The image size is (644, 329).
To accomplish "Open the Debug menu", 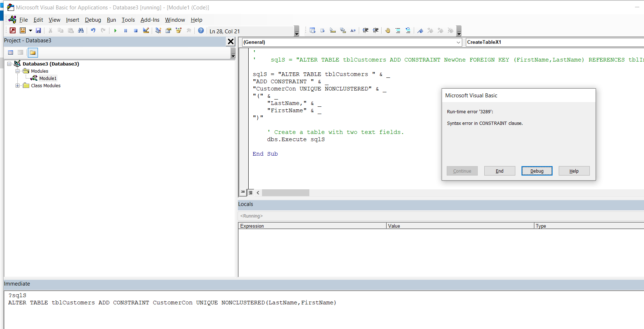I will pyautogui.click(x=93, y=20).
